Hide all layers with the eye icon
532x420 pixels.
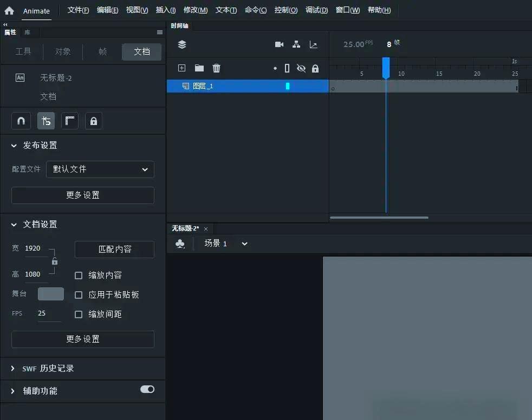coord(301,68)
